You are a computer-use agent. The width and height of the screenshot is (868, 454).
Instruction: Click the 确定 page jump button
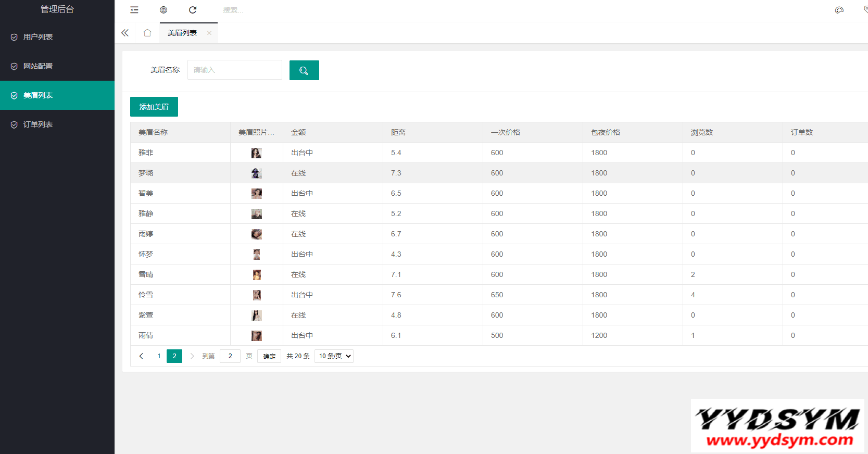269,356
